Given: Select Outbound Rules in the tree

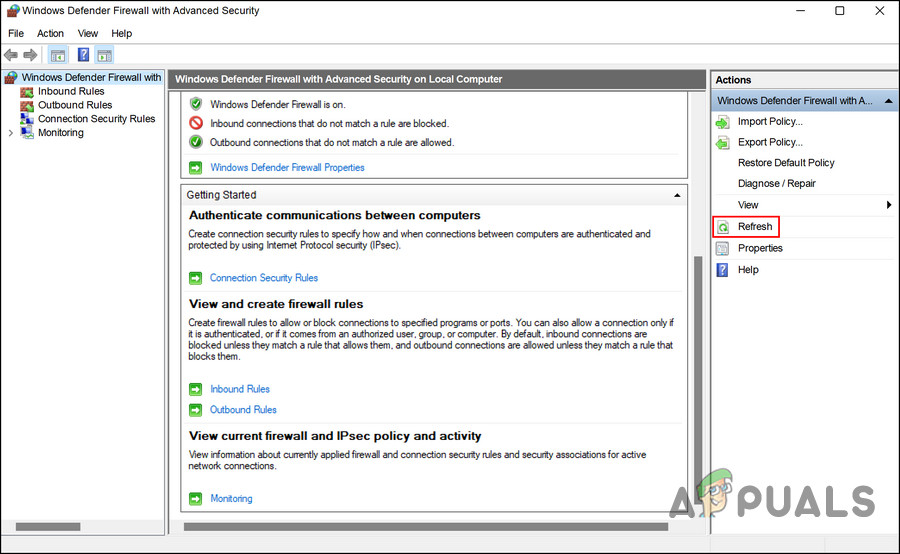Looking at the screenshot, I should [75, 106].
